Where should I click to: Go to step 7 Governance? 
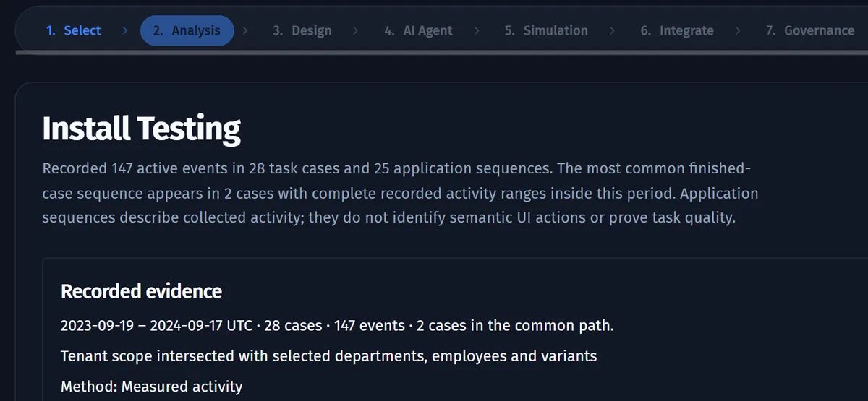pos(809,30)
